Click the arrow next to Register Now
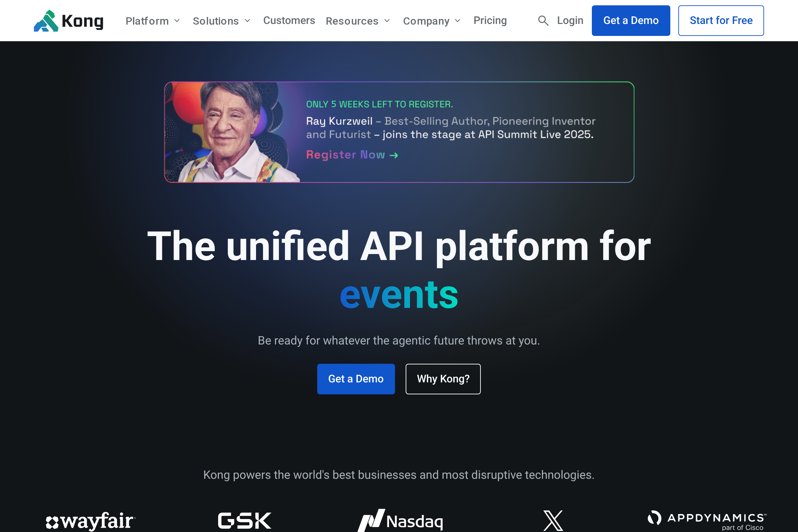Viewport: 798px width, 532px height. pos(394,155)
